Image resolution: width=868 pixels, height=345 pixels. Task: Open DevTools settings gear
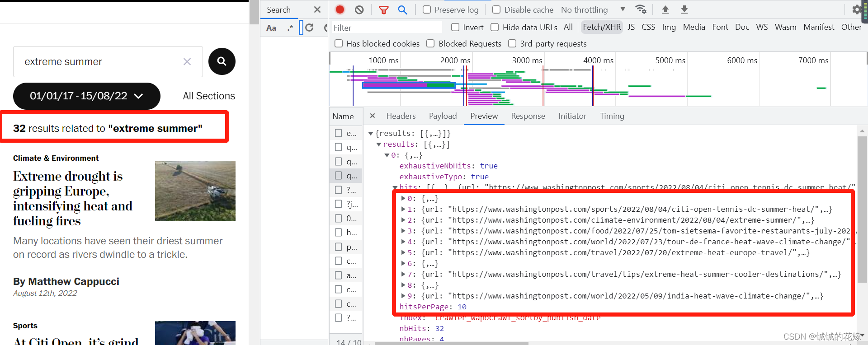click(x=857, y=9)
